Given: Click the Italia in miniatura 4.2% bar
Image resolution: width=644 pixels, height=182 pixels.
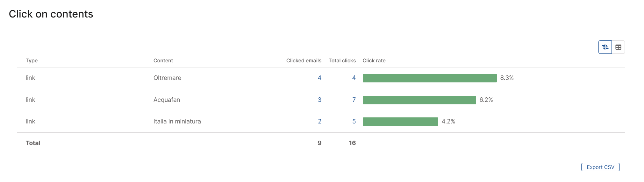Looking at the screenshot, I should coord(400,122).
